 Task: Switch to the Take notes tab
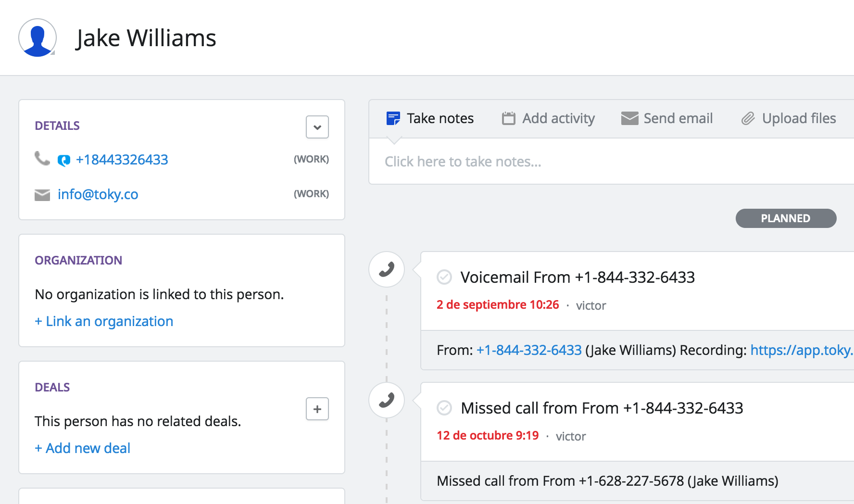[x=430, y=118]
